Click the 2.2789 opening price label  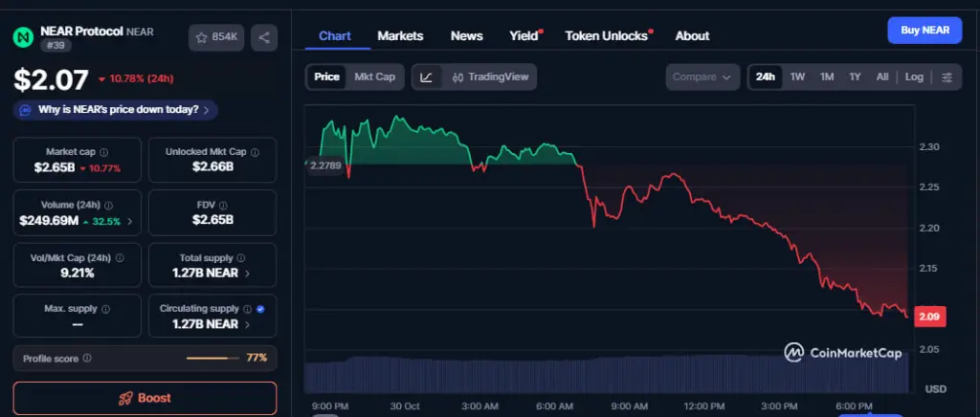tap(325, 165)
